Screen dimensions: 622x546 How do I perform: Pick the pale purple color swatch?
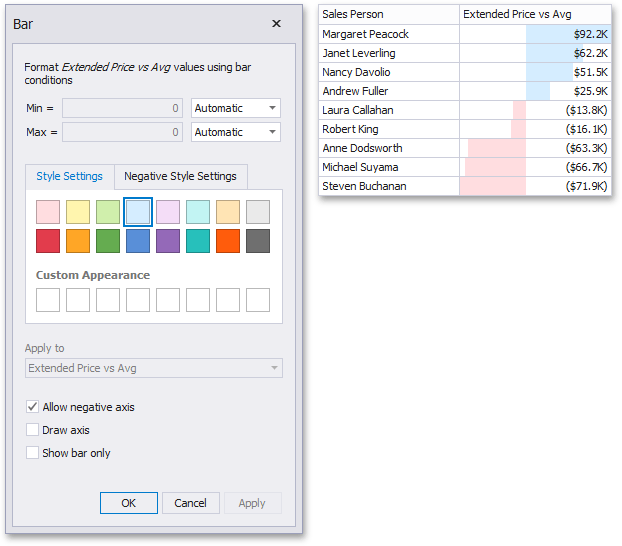pos(168,212)
